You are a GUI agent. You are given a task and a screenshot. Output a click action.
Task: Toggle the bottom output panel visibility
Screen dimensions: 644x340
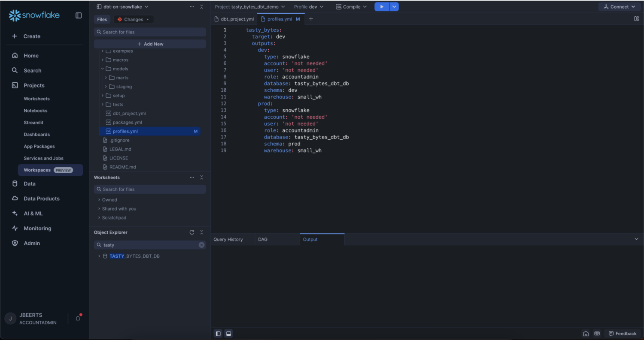tap(228, 334)
